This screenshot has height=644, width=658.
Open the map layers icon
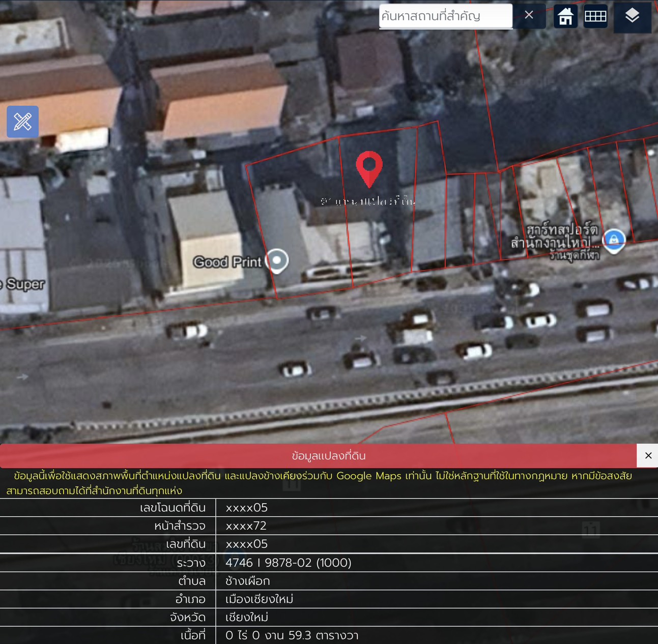(x=632, y=16)
